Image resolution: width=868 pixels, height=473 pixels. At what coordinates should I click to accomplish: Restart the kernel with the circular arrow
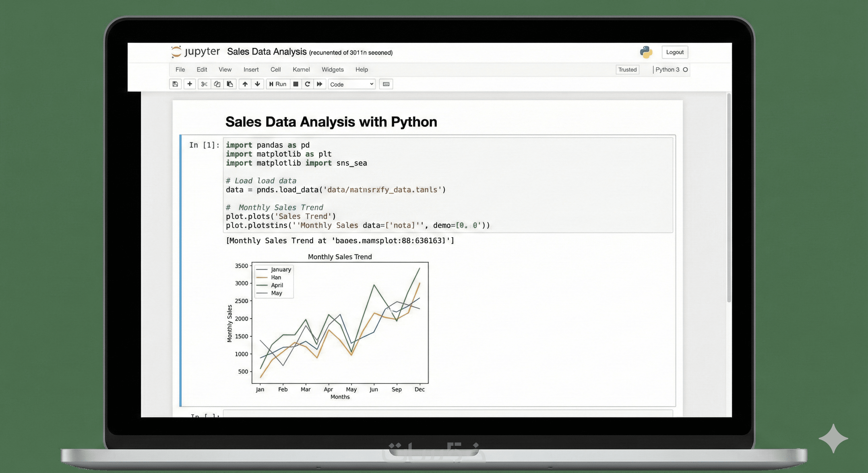307,84
